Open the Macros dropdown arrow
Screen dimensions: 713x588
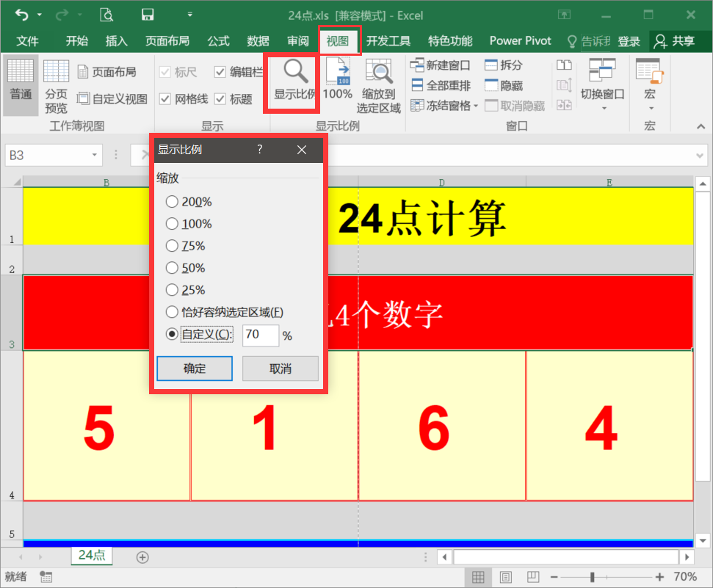click(x=651, y=108)
